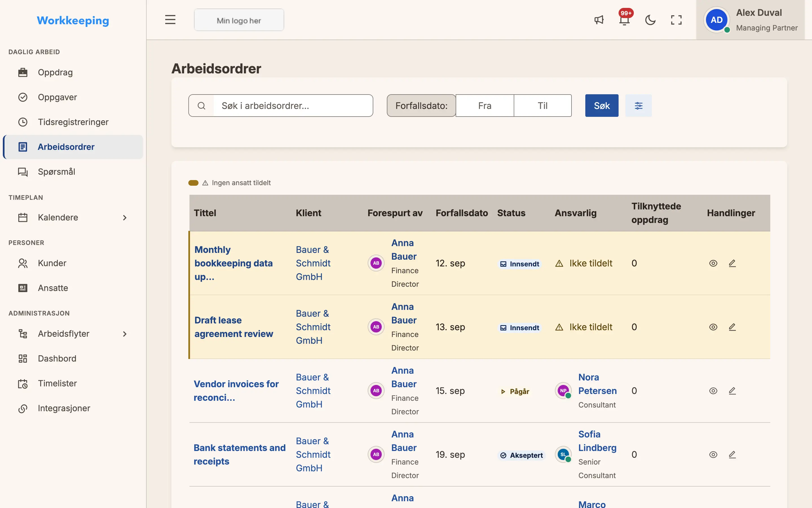The image size is (812, 508).
Task: Open Alex Duval user profile menu
Action: (x=750, y=20)
